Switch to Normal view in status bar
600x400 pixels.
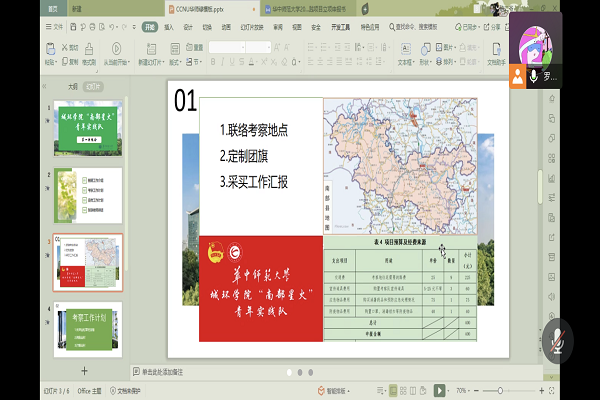tap(393, 390)
